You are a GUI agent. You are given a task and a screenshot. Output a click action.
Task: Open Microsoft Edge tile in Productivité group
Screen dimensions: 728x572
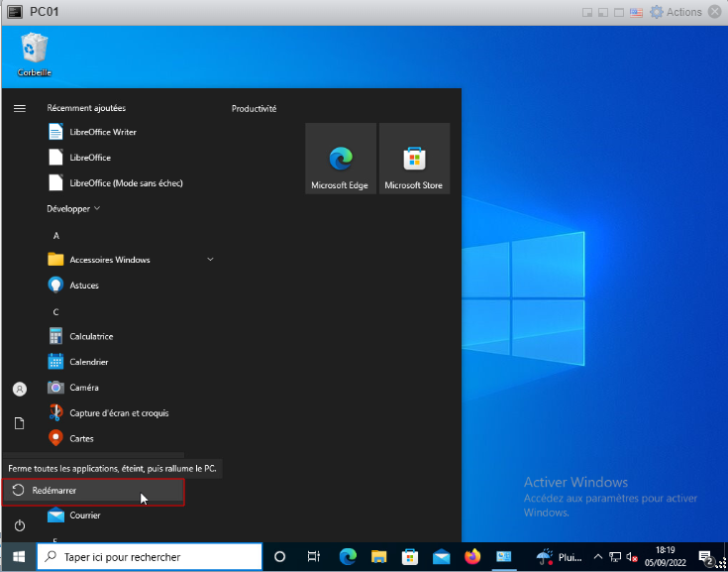coord(340,159)
